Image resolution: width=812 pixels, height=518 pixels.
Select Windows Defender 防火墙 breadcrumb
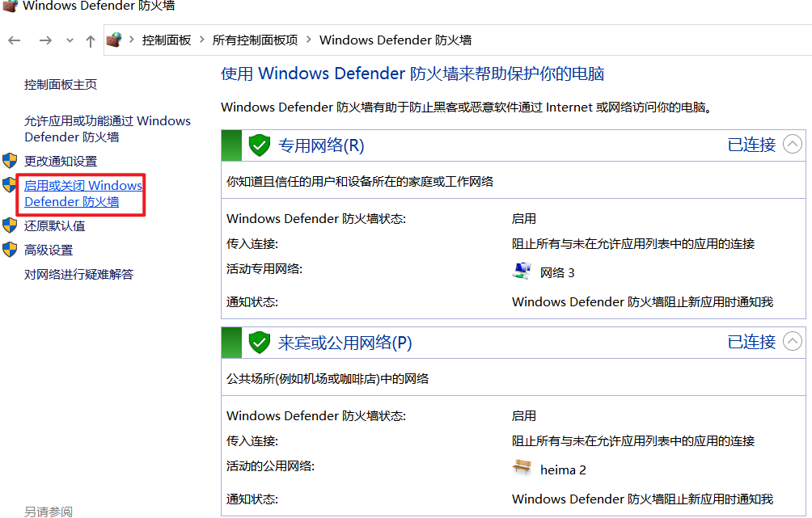(395, 40)
